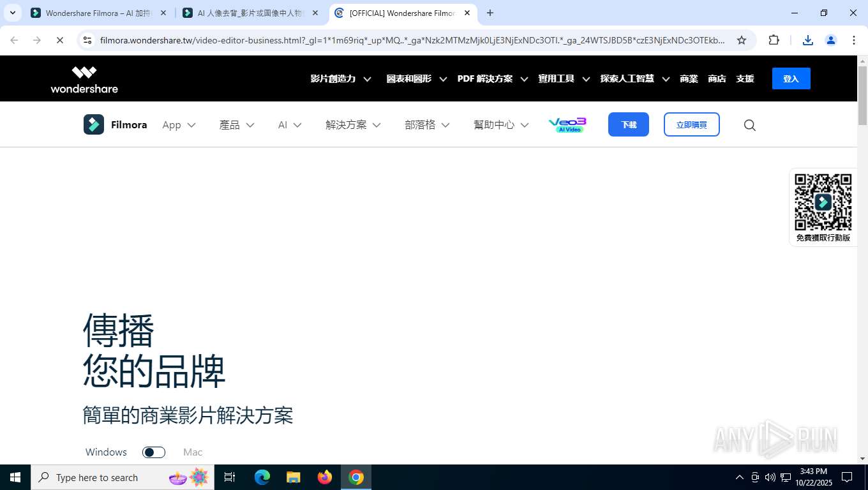Select the Windows label
Image resolution: width=868 pixels, height=490 pixels.
(106, 452)
